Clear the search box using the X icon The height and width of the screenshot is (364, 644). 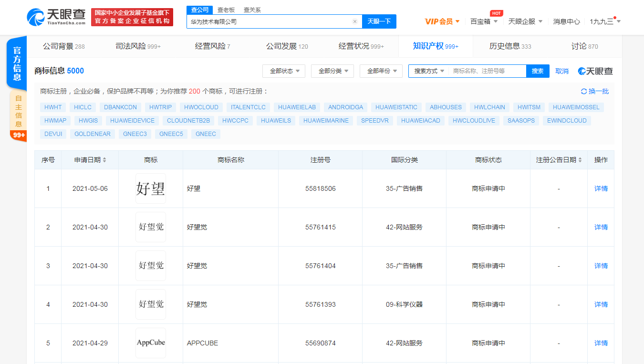[x=354, y=21]
